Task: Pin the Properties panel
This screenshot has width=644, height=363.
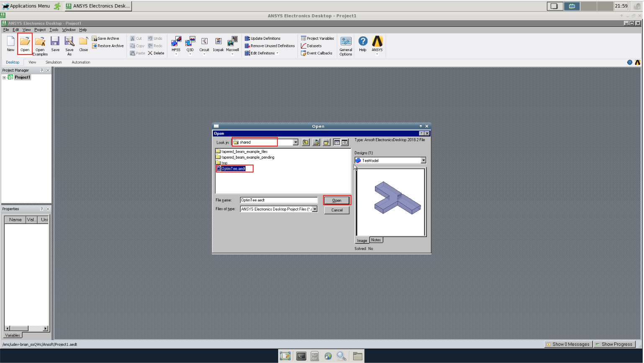Action: (x=41, y=209)
